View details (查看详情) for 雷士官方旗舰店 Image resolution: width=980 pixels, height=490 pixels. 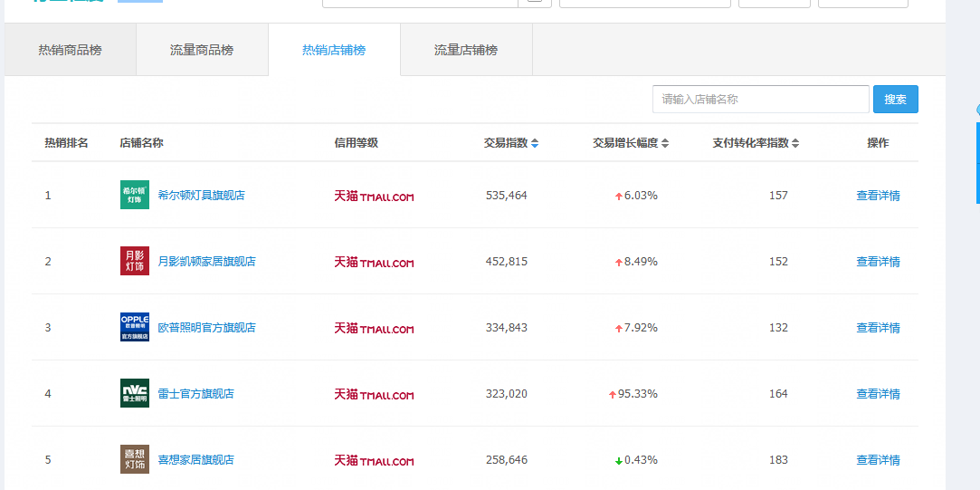878,394
